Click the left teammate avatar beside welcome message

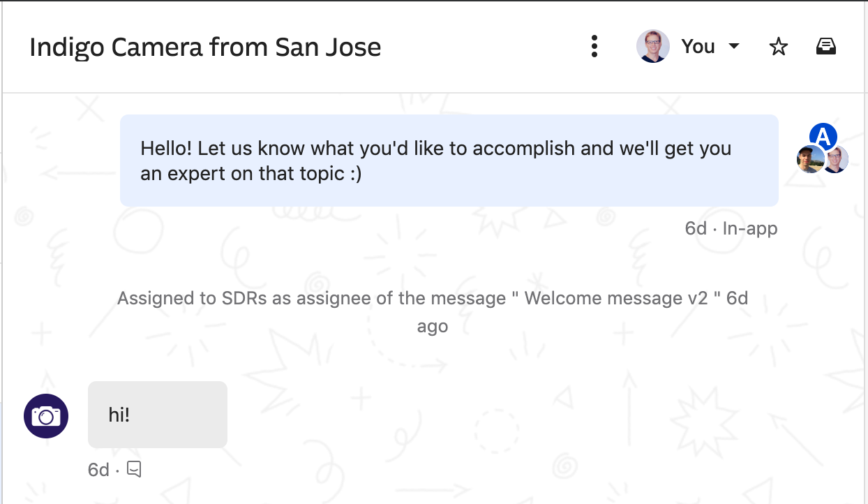pos(809,160)
